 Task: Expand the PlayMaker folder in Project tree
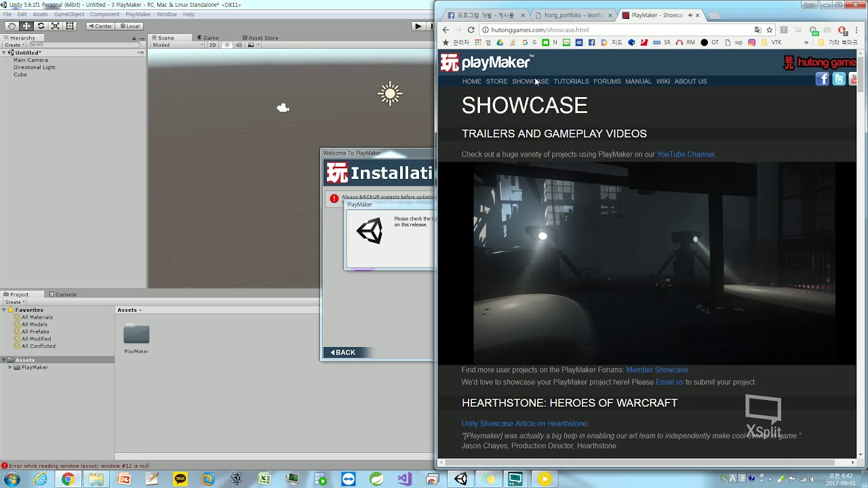tap(10, 367)
